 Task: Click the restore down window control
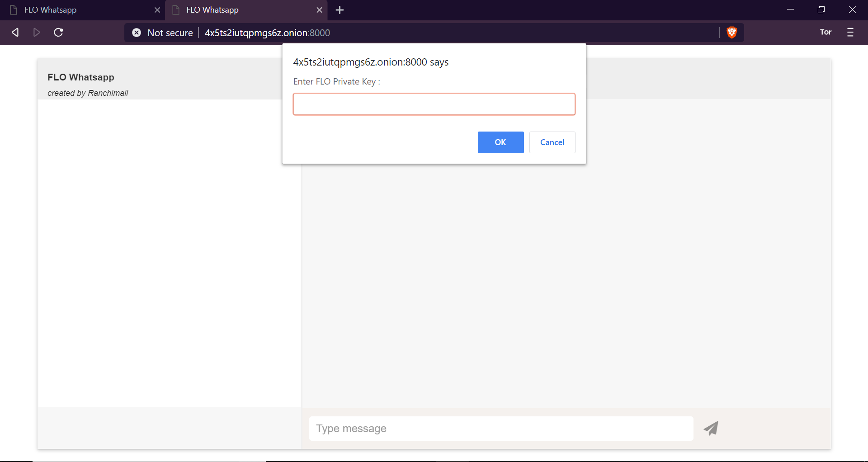[821, 9]
